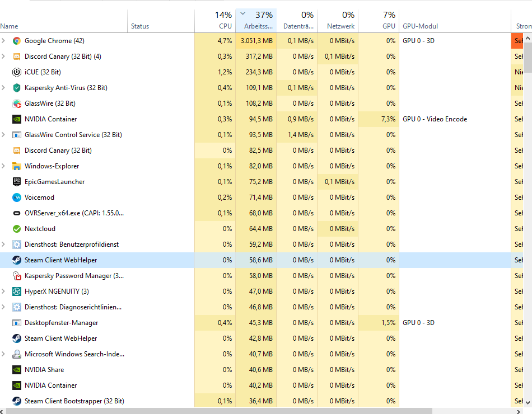This screenshot has height=414, width=532.
Task: Click the Kaspersky Password Manager icon
Action: (x=17, y=276)
